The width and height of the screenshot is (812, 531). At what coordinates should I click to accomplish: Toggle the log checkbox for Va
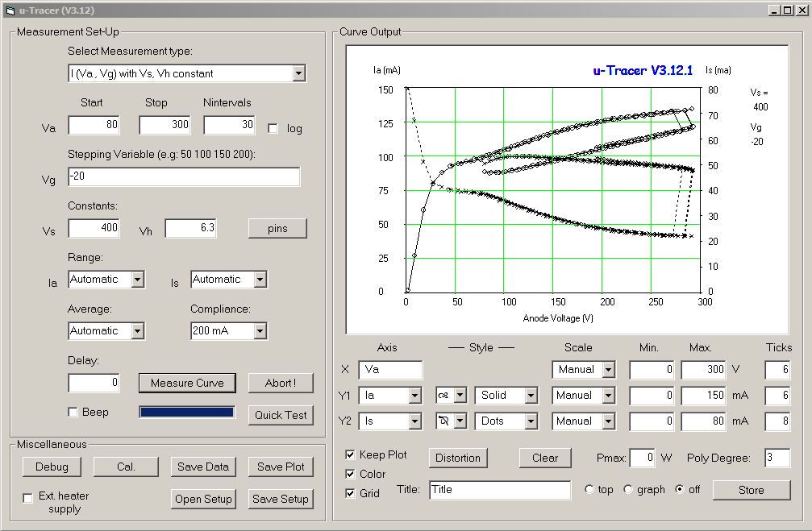[x=273, y=128]
